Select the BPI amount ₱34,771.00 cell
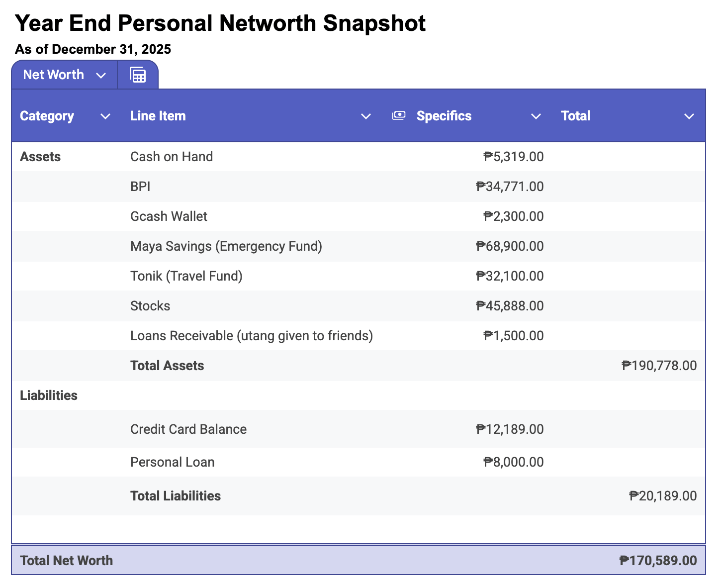This screenshot has width=721, height=588. [510, 187]
